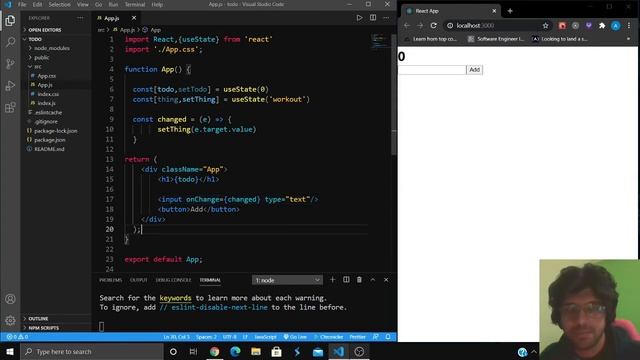Screen dimensions: 640x360
Task: Click feedback icon in status bar
Action: 376,337
